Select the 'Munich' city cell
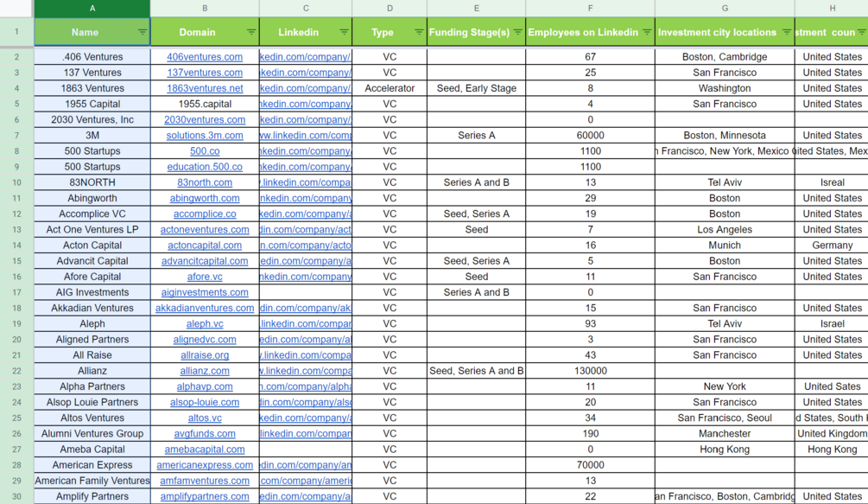The height and width of the screenshot is (504, 868). pos(725,245)
